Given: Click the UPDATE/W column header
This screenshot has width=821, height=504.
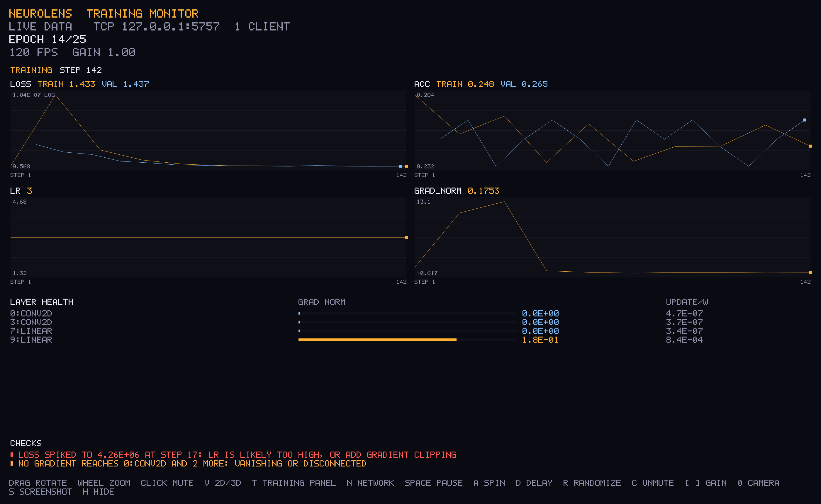Looking at the screenshot, I should pyautogui.click(x=687, y=302).
